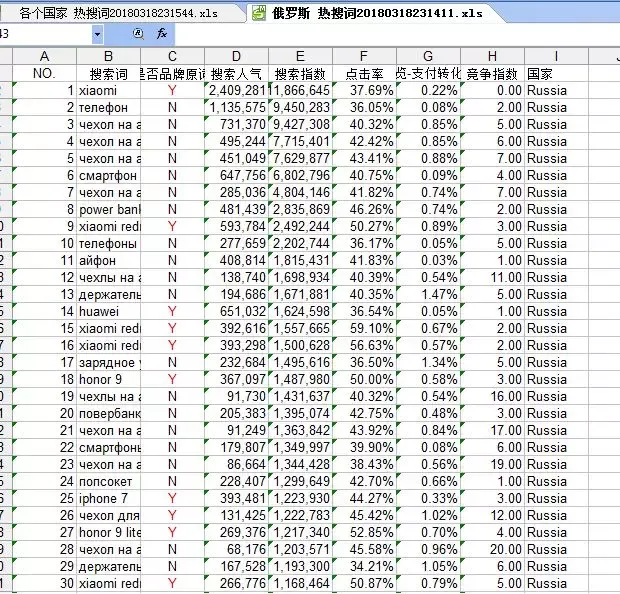Select the iphone 7 keyword cell
620x594 pixels.
pyautogui.click(x=109, y=498)
